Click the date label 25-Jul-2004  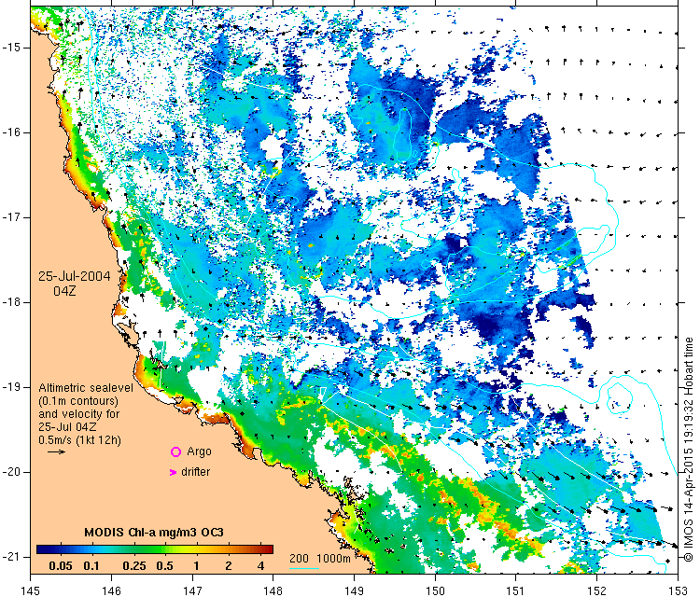74,276
